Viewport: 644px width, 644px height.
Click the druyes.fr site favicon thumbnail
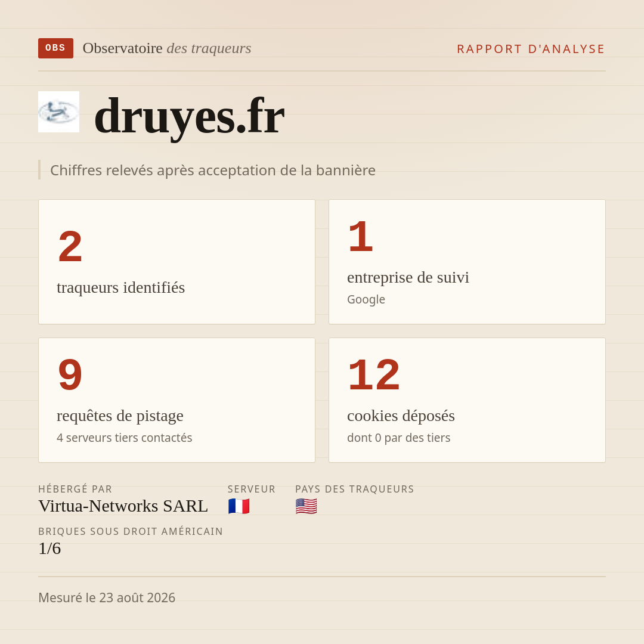(58, 112)
